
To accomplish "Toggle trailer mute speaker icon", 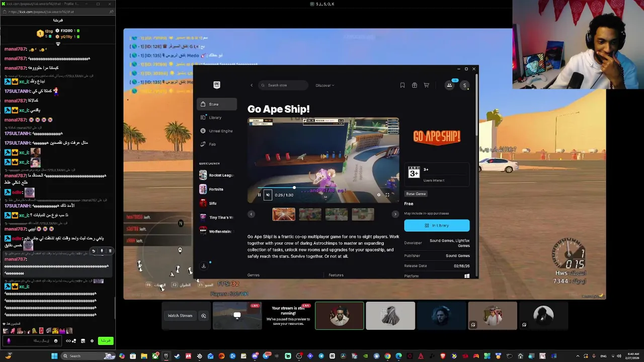I will point(268,195).
